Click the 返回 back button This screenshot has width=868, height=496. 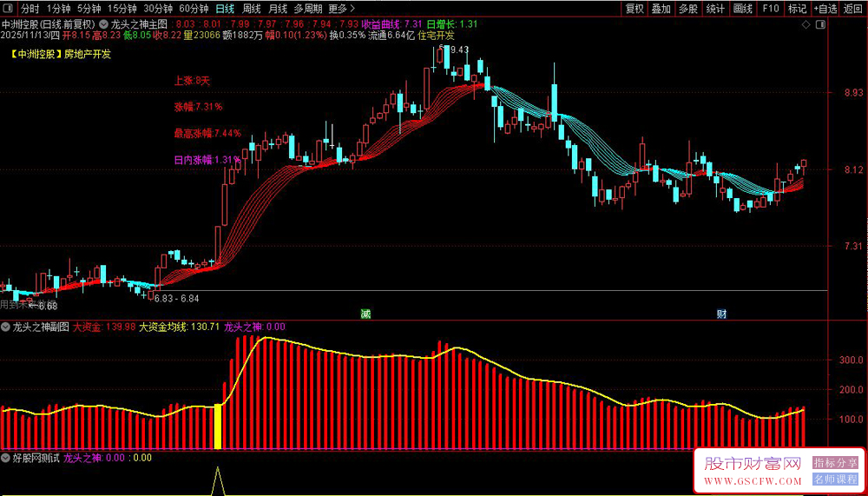coord(853,9)
